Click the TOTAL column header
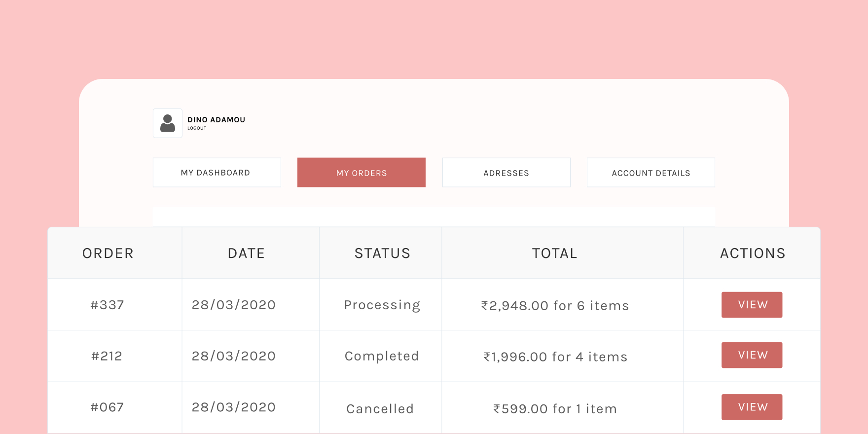The image size is (868, 434). tap(554, 253)
